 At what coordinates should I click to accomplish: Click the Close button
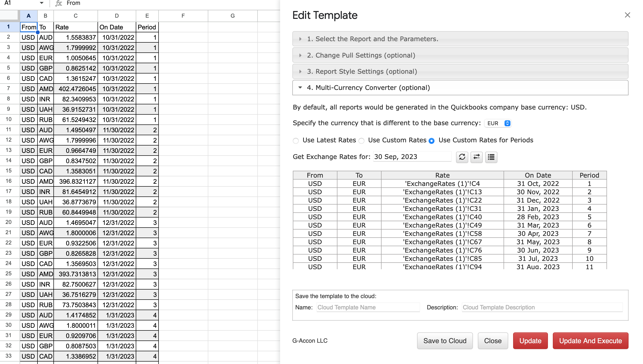493,341
